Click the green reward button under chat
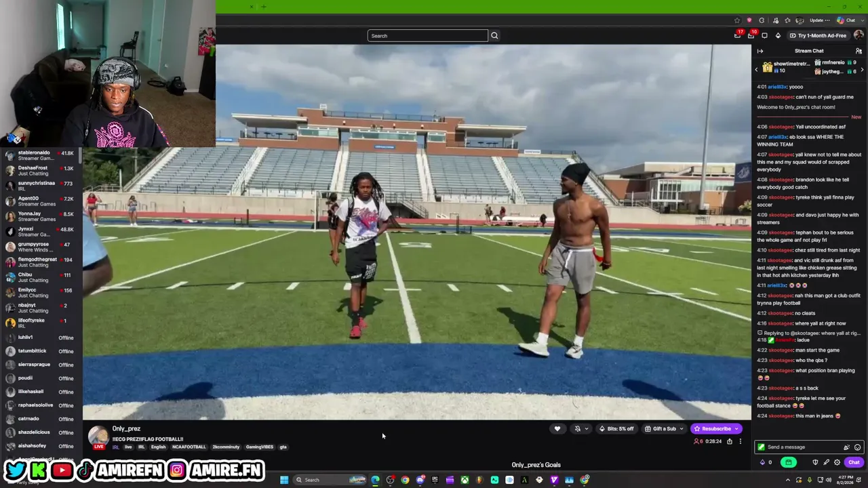Viewport: 868px width, 488px height. pos(788,462)
